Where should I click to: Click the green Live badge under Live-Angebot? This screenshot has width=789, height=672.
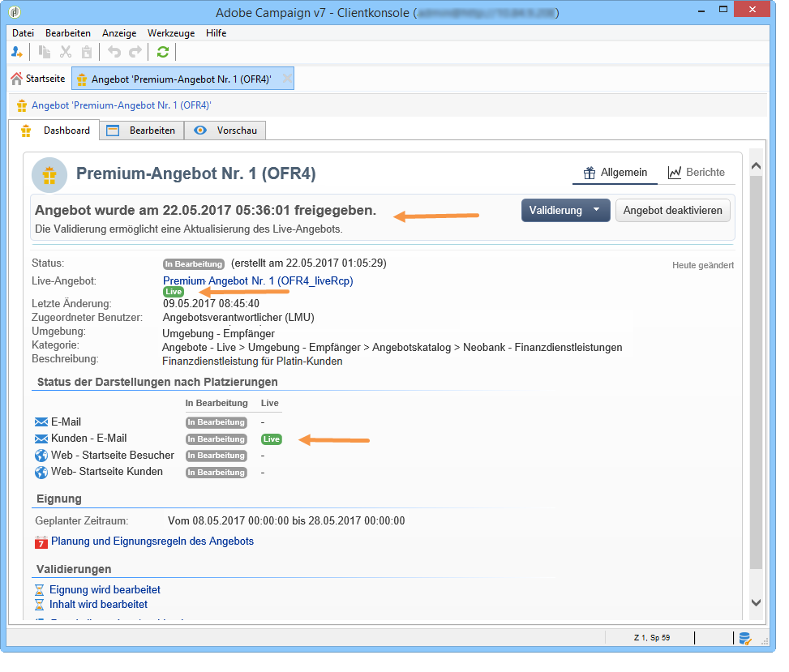tap(174, 292)
